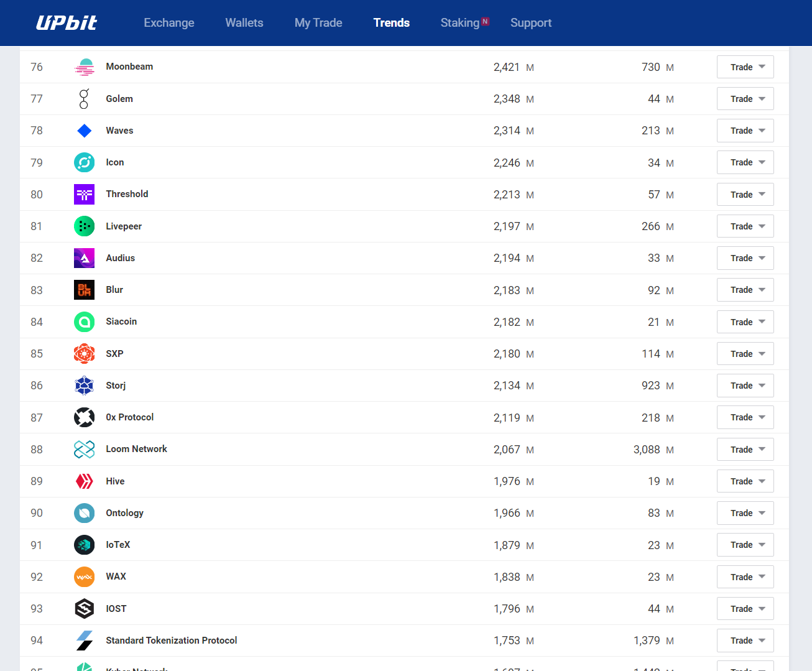Screen dimensions: 812x671
Task: Click the Audius coin icon
Action: pos(85,258)
